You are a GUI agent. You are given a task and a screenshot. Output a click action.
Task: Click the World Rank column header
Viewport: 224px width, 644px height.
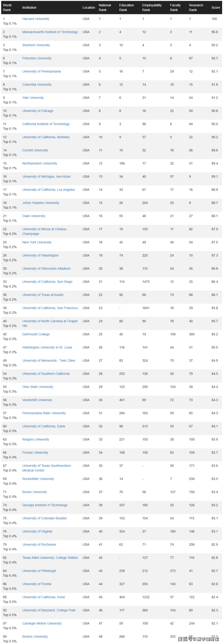tap(7, 8)
